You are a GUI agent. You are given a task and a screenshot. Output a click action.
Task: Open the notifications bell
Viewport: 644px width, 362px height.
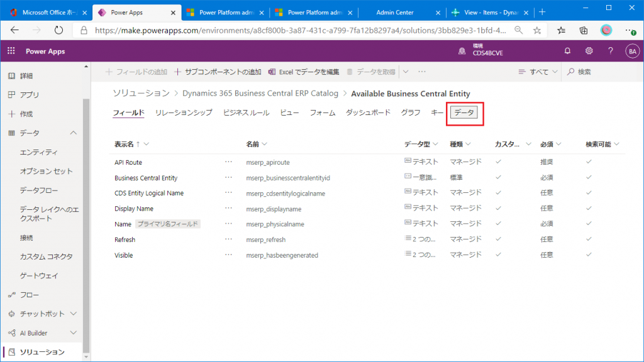pyautogui.click(x=567, y=51)
